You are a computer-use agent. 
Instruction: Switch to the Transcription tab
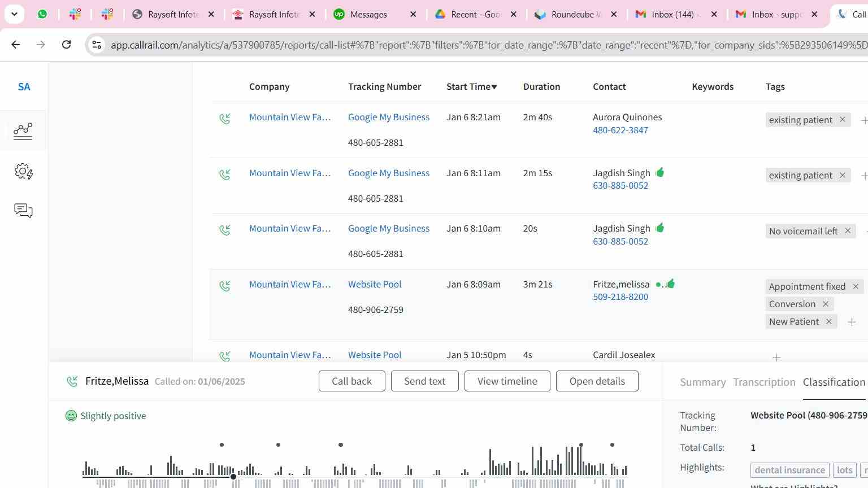[x=764, y=382]
